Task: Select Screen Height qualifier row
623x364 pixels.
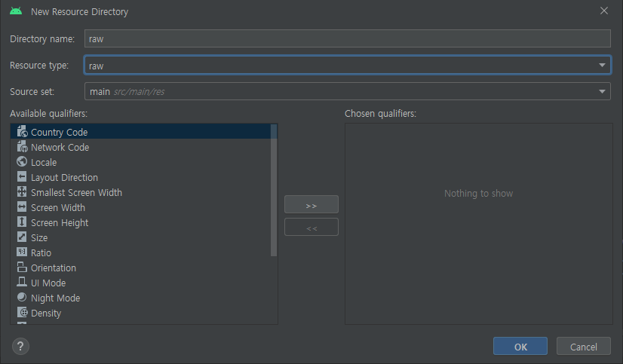Action: (140, 222)
